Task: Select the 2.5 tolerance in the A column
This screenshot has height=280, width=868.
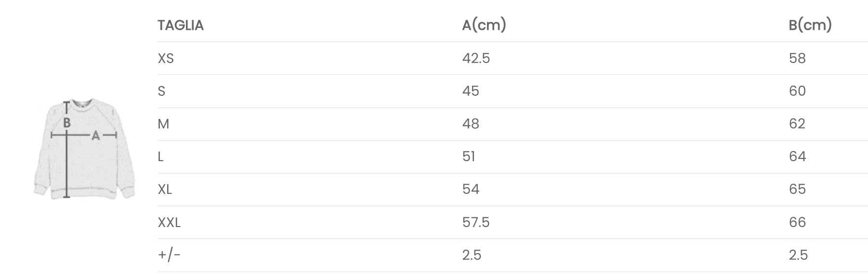Action: coord(472,255)
